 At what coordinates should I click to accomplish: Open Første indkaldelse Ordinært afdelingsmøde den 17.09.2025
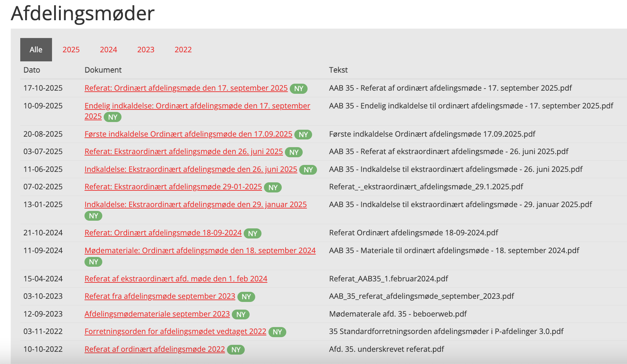[x=188, y=134]
